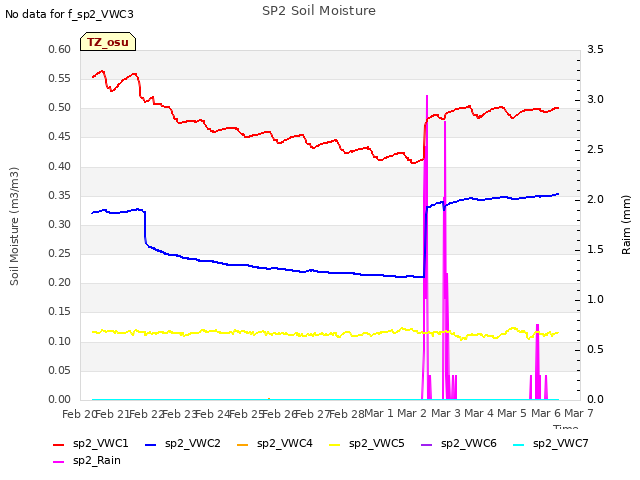Click the red sp2_VWC1 legend swatch
Screen dimensions: 640x480
tap(59, 445)
